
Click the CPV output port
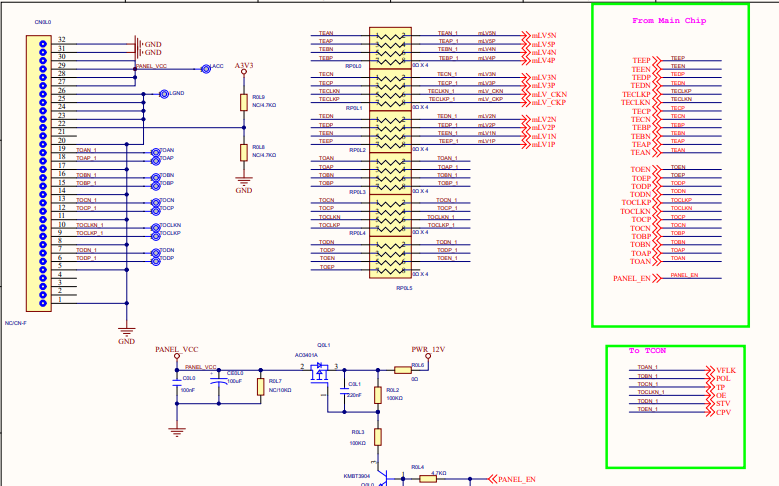[x=719, y=412]
